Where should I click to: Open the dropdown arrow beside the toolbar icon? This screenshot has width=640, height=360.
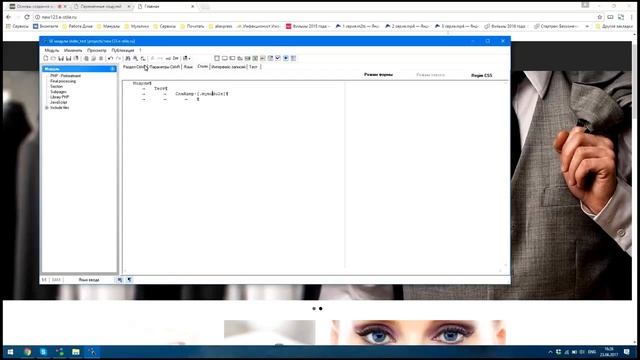(x=189, y=58)
